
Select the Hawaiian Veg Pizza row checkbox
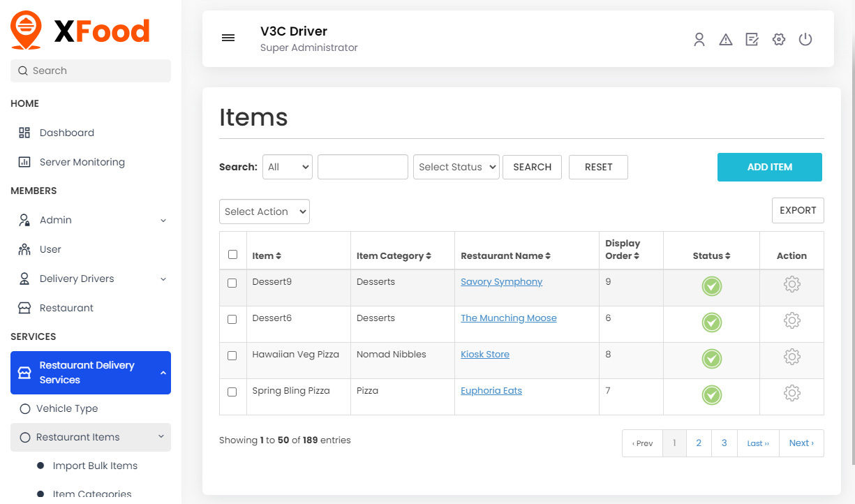click(232, 355)
